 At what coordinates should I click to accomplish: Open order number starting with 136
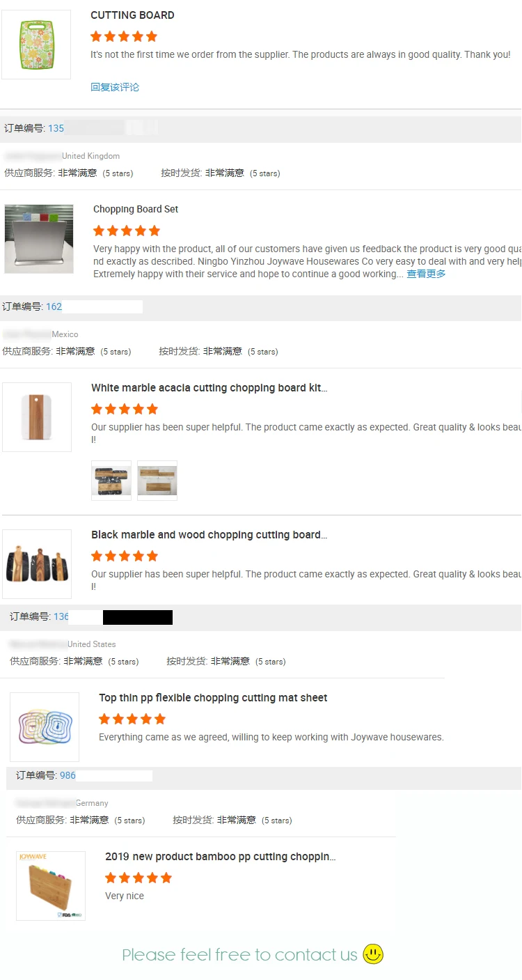pos(61,616)
